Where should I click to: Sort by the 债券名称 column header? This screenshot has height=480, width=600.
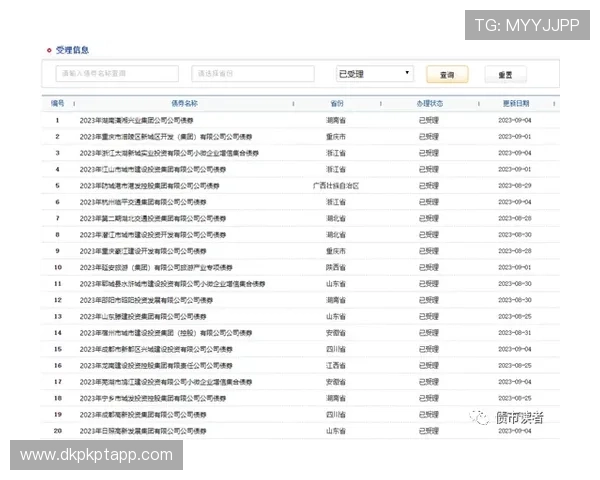point(184,103)
